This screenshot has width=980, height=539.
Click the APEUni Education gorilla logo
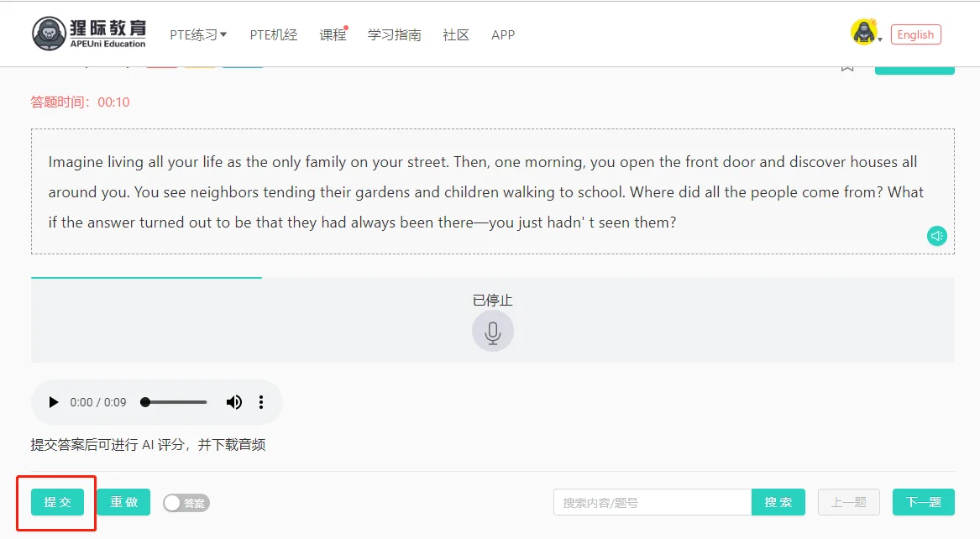click(89, 34)
